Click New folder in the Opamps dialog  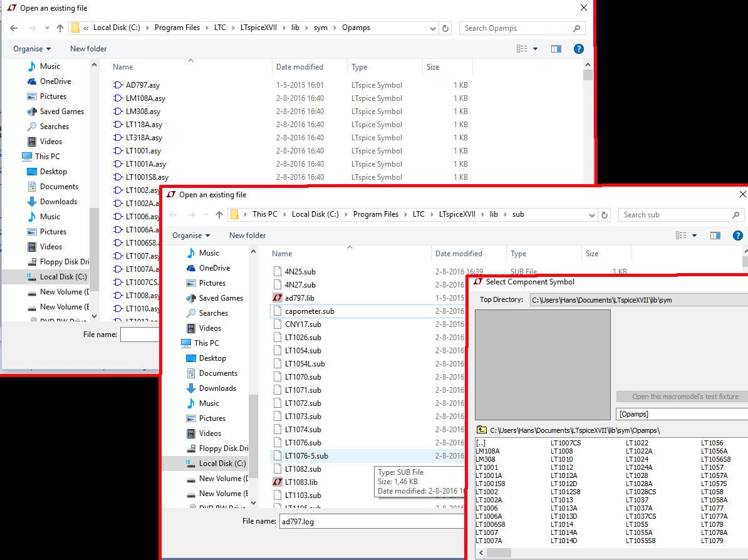pyautogui.click(x=88, y=49)
